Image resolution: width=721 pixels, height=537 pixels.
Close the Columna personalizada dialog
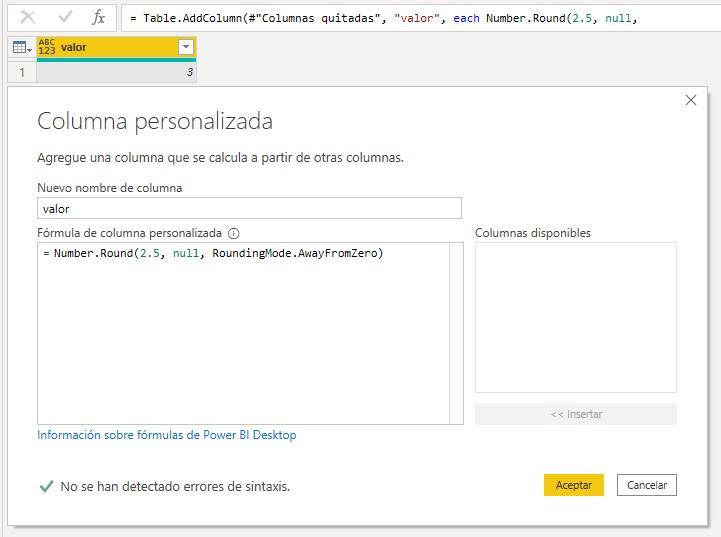click(690, 100)
